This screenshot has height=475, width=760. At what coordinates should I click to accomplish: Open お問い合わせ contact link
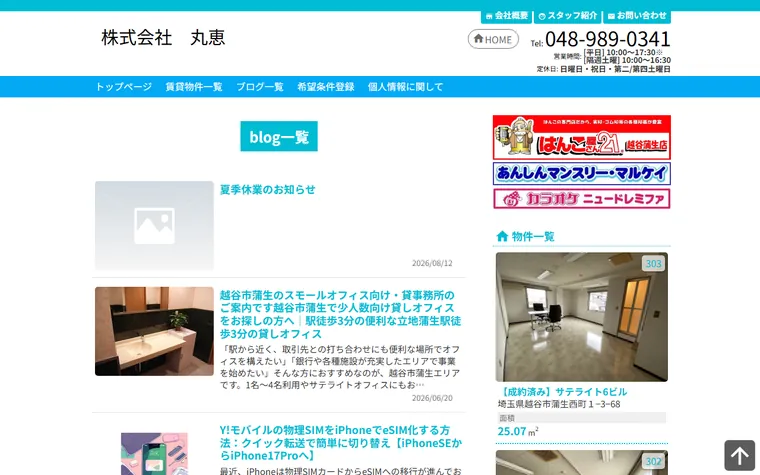pyautogui.click(x=637, y=16)
